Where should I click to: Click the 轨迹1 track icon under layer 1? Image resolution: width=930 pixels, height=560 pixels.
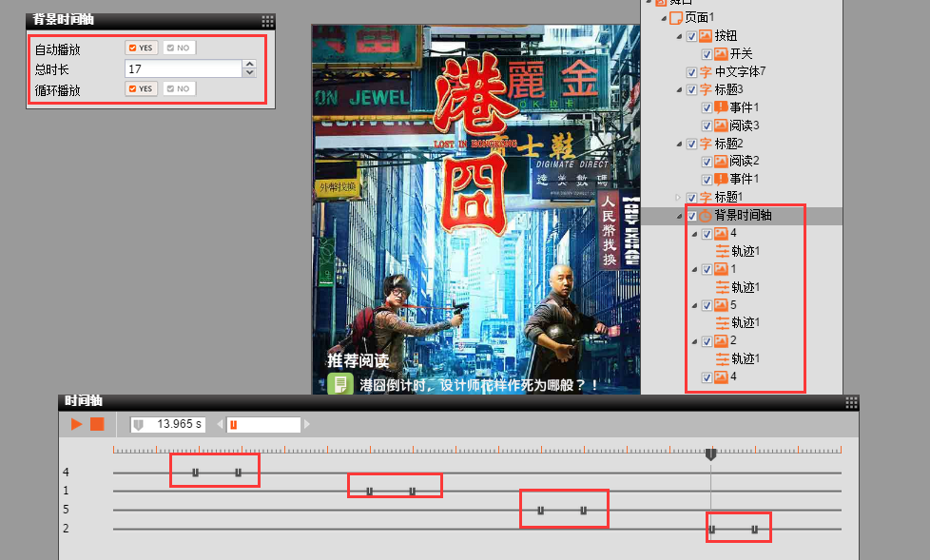coord(722,287)
